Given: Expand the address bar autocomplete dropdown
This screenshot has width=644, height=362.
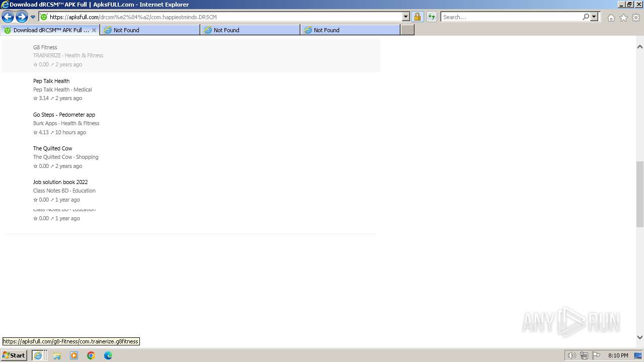Looking at the screenshot, I should (406, 17).
